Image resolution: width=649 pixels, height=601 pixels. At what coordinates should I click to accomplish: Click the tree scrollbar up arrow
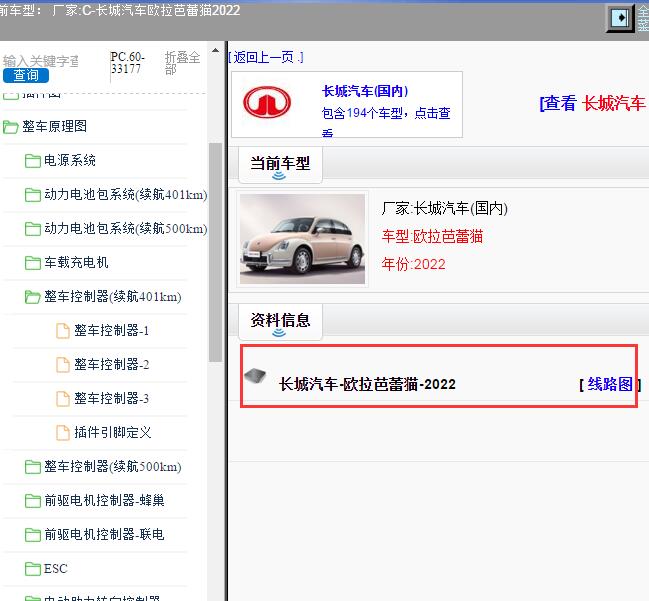(215, 50)
